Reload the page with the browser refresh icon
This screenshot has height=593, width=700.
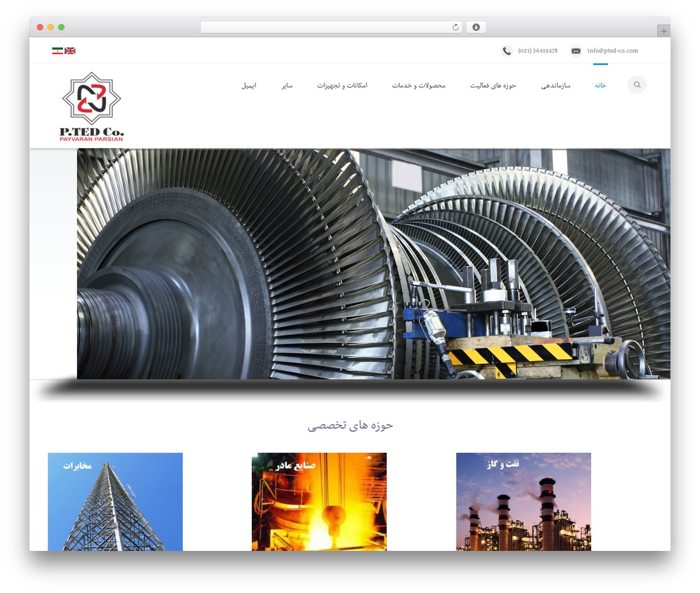point(456,27)
